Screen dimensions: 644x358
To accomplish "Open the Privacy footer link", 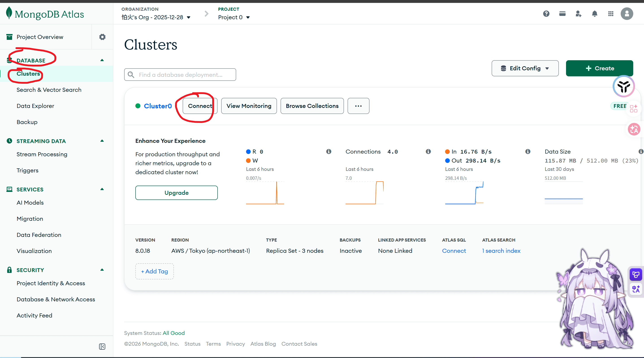I will click(x=236, y=344).
